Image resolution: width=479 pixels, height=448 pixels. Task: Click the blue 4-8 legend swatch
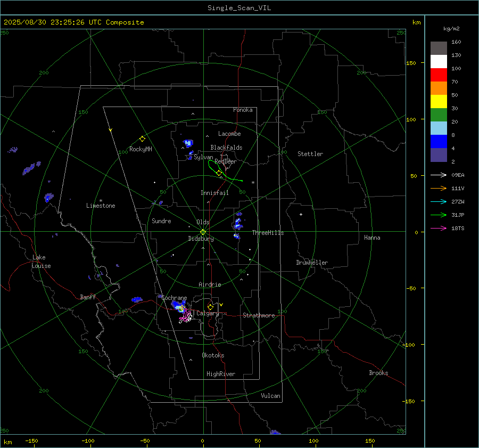(439, 142)
